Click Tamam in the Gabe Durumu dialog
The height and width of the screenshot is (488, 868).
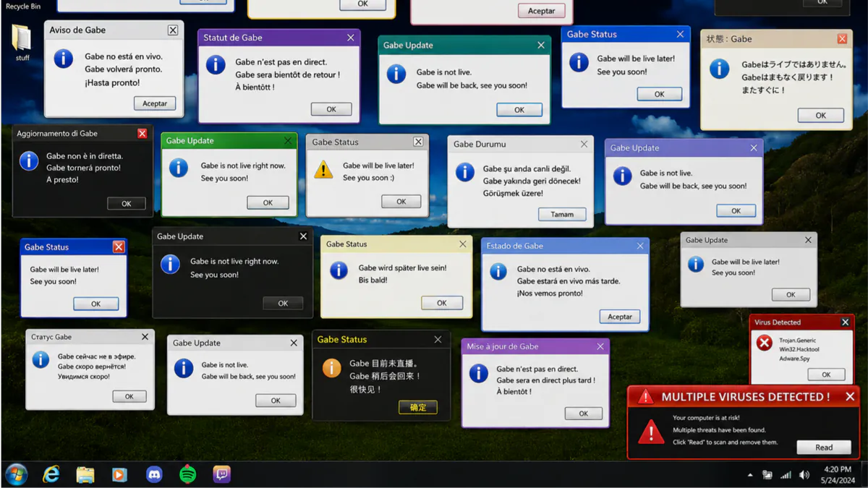pos(562,215)
